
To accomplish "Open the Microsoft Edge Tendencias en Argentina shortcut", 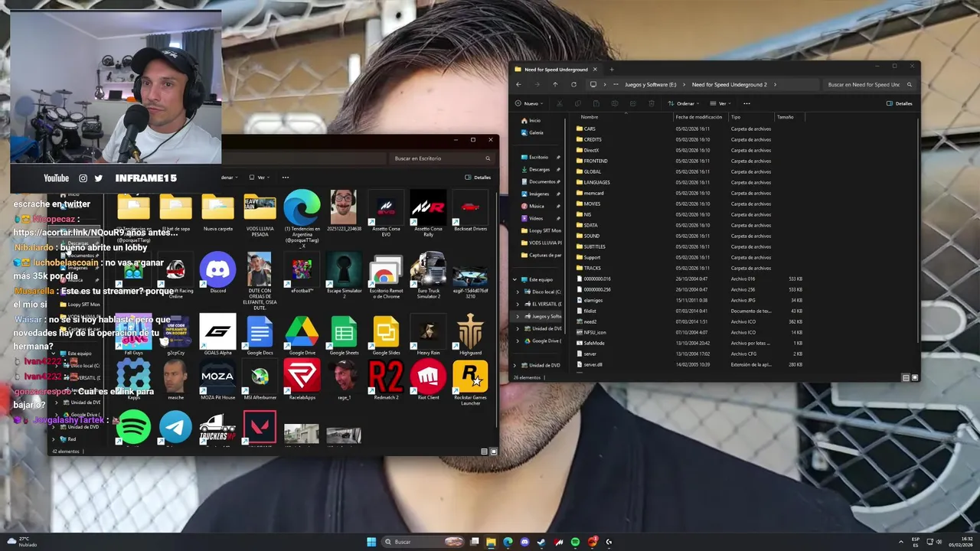I will (302, 218).
